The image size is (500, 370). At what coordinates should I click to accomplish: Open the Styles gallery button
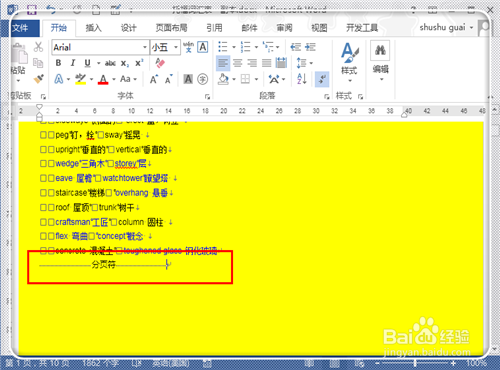(x=349, y=62)
